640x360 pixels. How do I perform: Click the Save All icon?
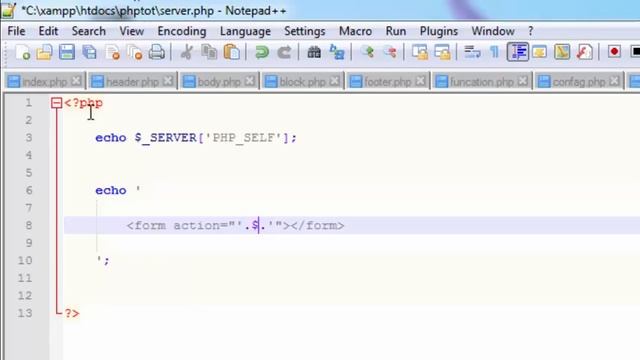pyautogui.click(x=89, y=52)
